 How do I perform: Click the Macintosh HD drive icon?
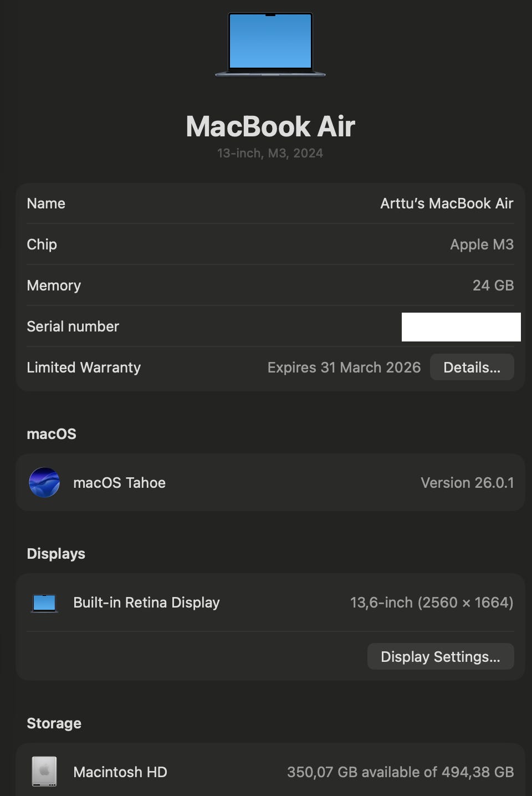coord(44,771)
